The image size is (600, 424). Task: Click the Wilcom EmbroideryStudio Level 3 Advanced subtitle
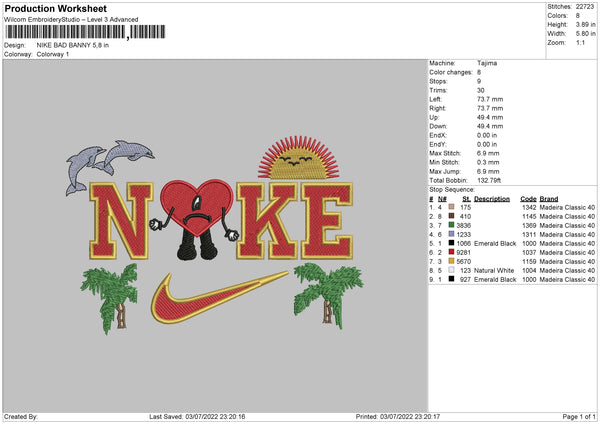click(71, 20)
